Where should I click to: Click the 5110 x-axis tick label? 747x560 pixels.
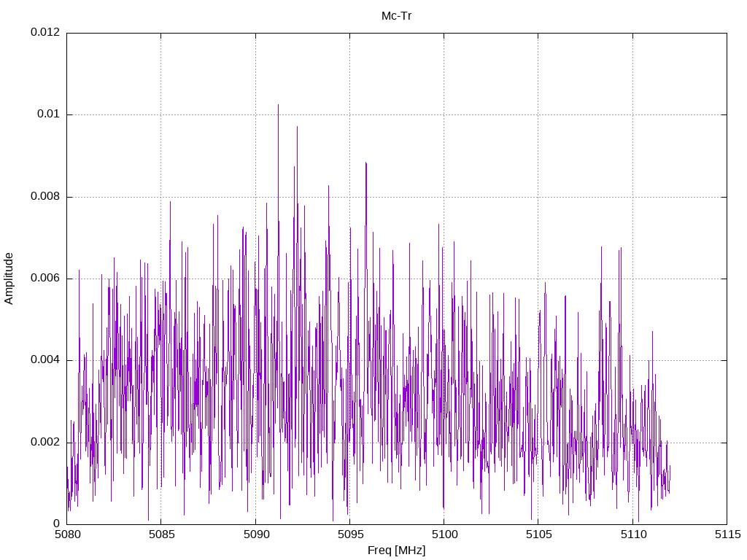pos(633,534)
